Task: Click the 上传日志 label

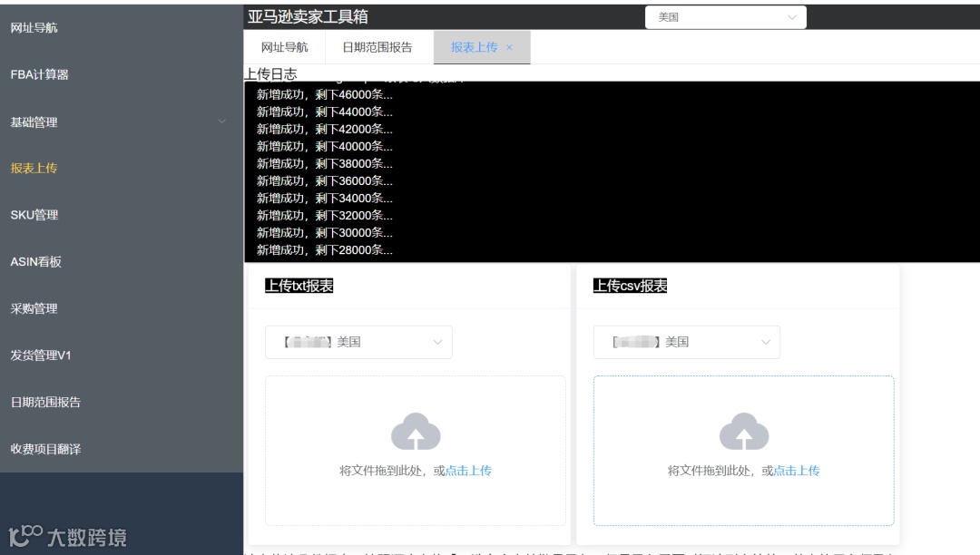Action: tap(270, 73)
